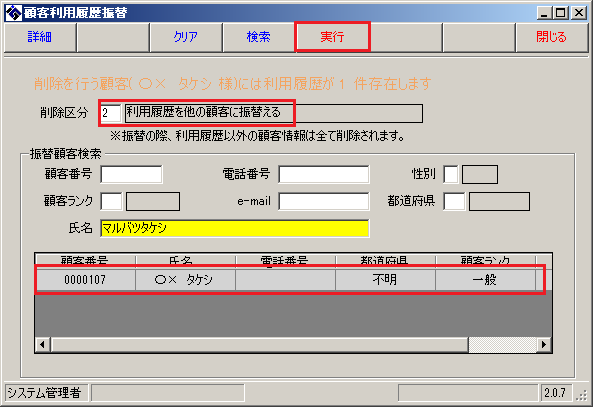Click the app icon in title bar
593x407 pixels.
tap(13, 12)
